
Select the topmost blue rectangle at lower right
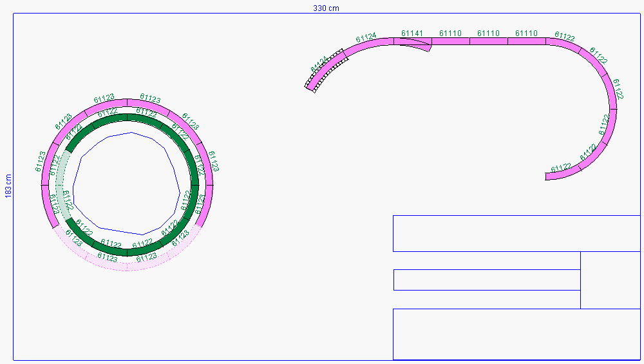click(x=516, y=233)
